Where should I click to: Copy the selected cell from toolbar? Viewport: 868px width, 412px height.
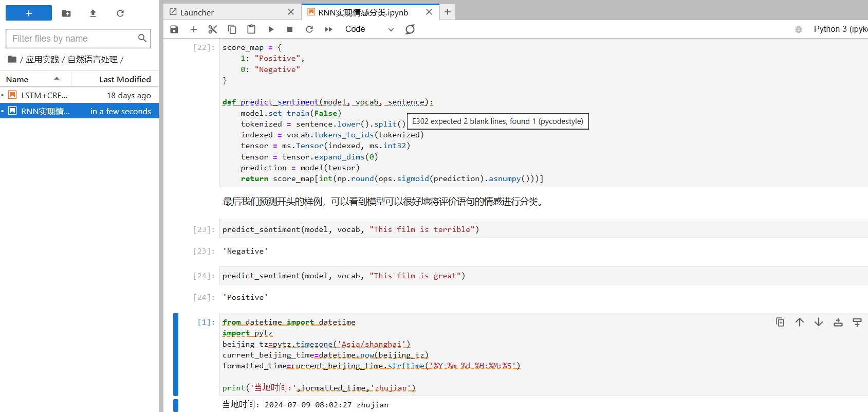232,29
